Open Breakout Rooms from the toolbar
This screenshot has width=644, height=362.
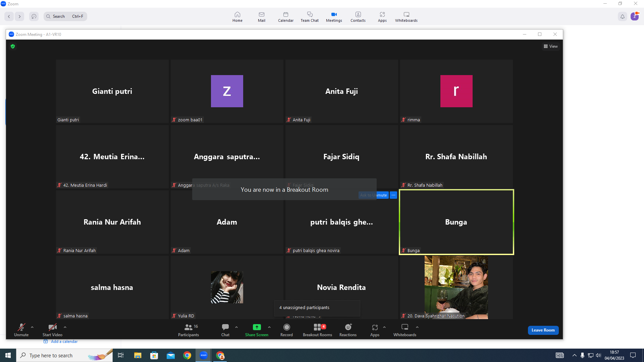click(x=317, y=330)
